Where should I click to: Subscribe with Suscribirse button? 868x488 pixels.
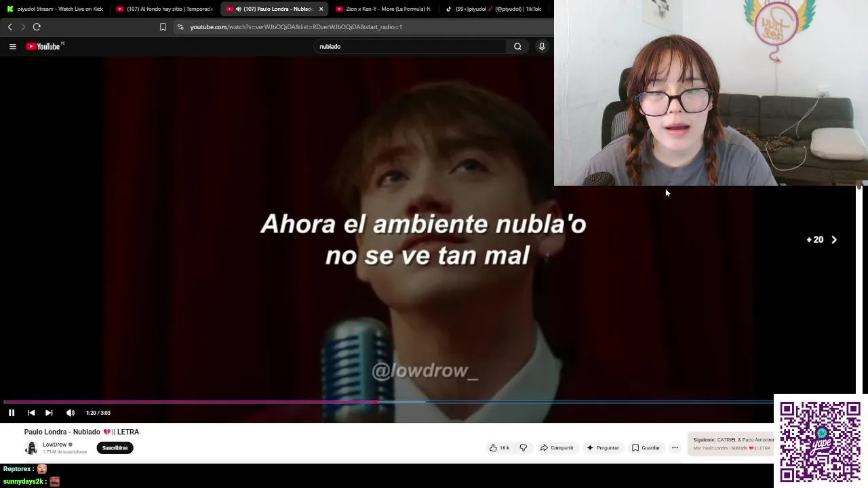pyautogui.click(x=115, y=448)
